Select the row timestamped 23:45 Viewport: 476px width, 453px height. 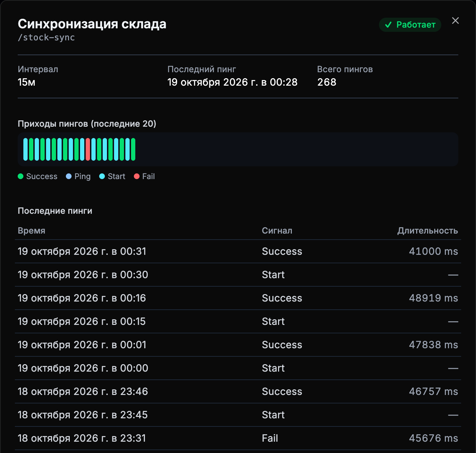(238, 415)
